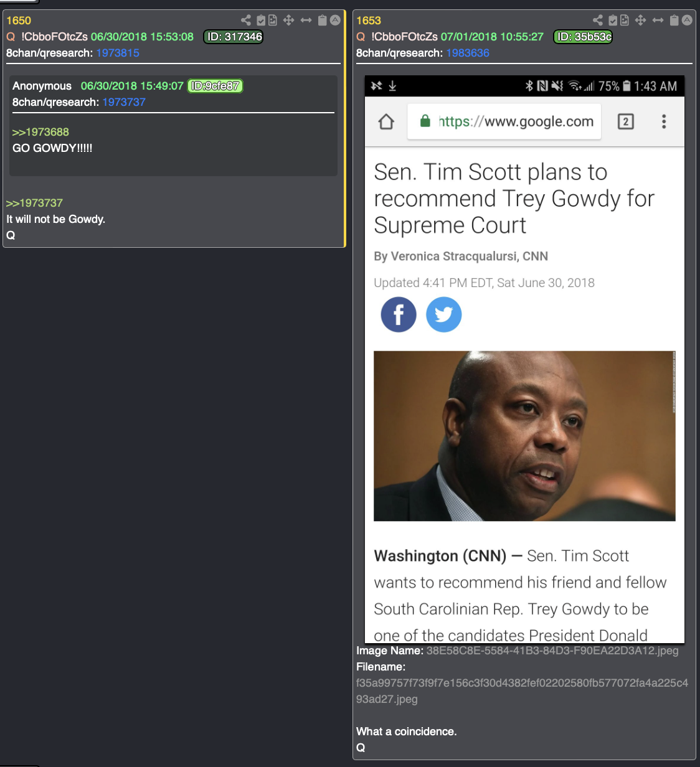Click the image file icon on post 1650
The height and width of the screenshot is (767, 700).
click(273, 21)
